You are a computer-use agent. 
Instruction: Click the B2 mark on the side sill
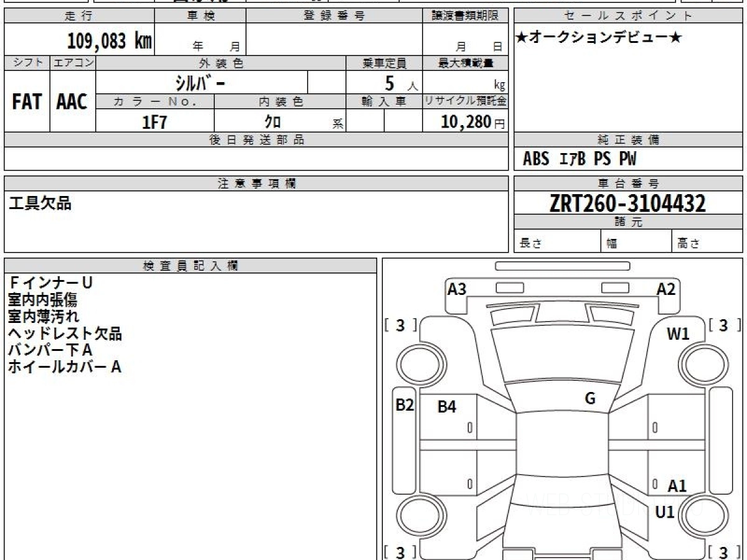click(405, 405)
